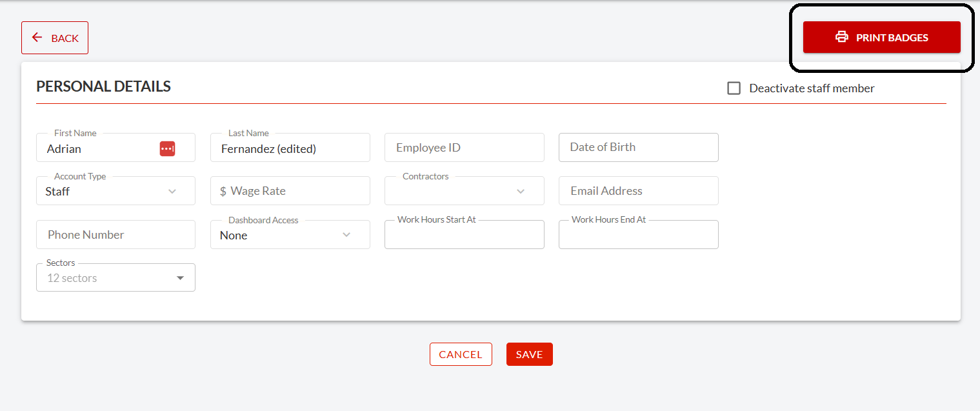Click the BACK button
The height and width of the screenshot is (411, 980).
55,37
